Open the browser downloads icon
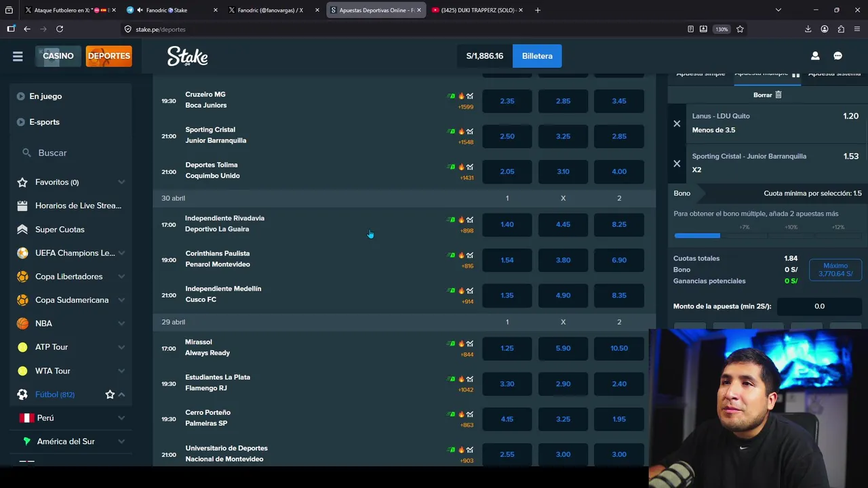 (x=808, y=29)
